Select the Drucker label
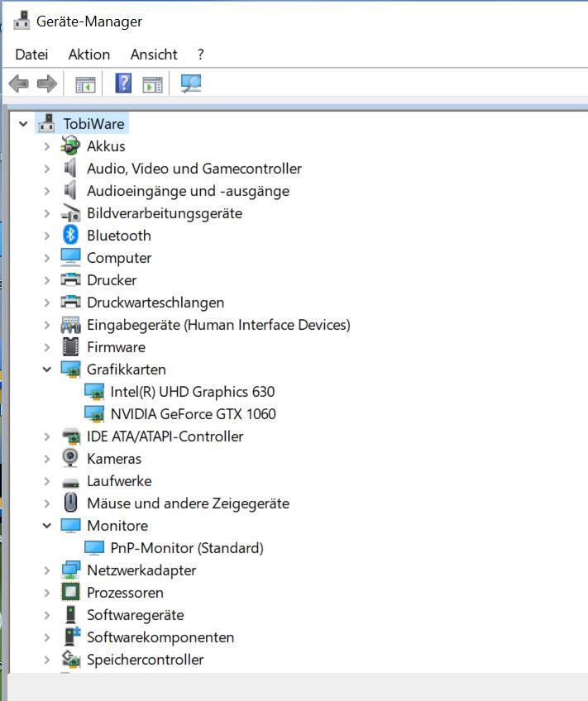The height and width of the screenshot is (701, 588). (112, 280)
